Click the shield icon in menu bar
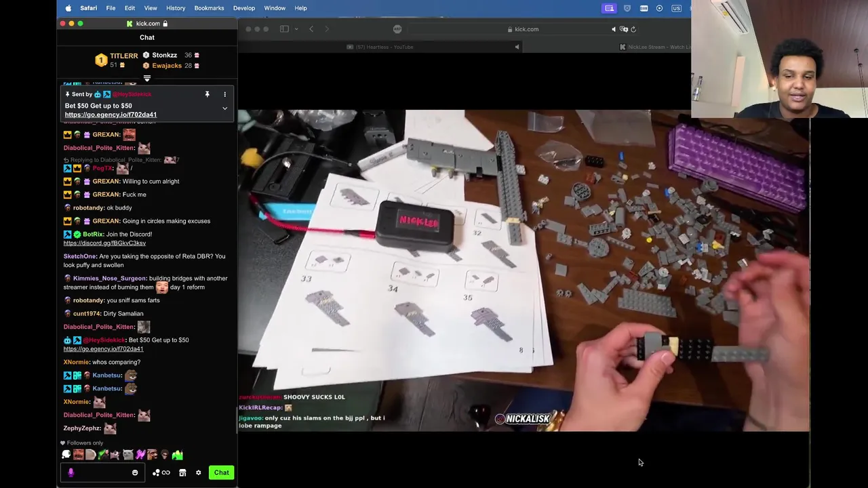868x488 pixels. 627,8
